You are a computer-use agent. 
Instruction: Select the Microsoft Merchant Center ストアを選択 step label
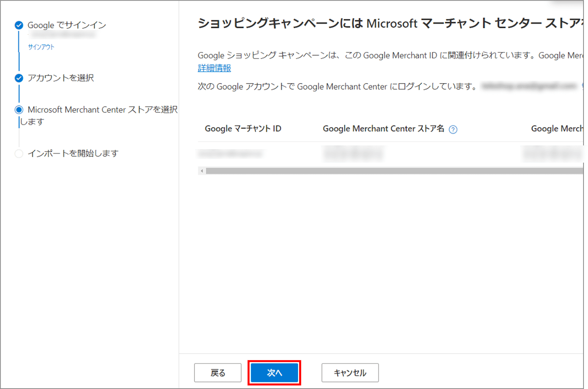[x=102, y=110]
